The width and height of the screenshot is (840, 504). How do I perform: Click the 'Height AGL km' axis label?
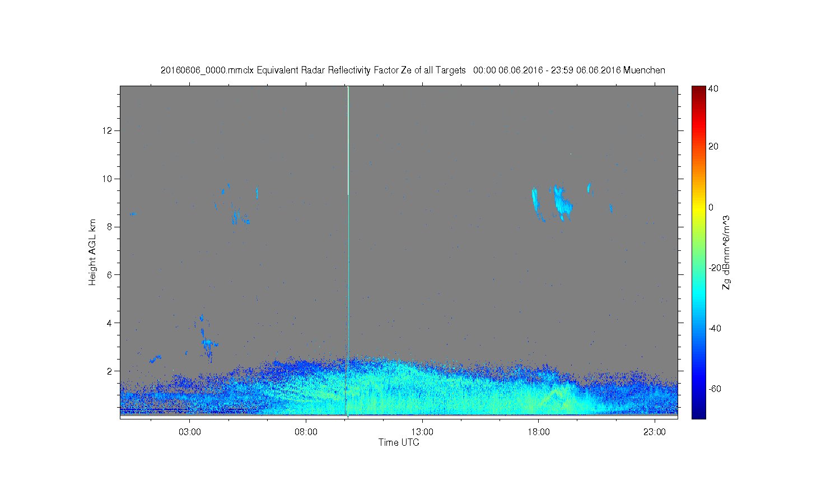(92, 252)
